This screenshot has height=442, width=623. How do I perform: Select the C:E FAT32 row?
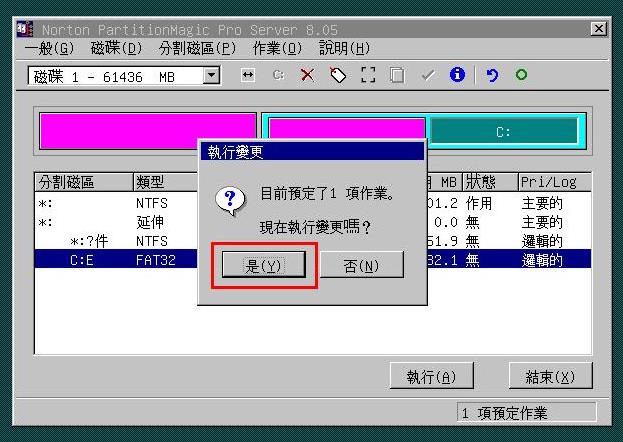(x=313, y=260)
